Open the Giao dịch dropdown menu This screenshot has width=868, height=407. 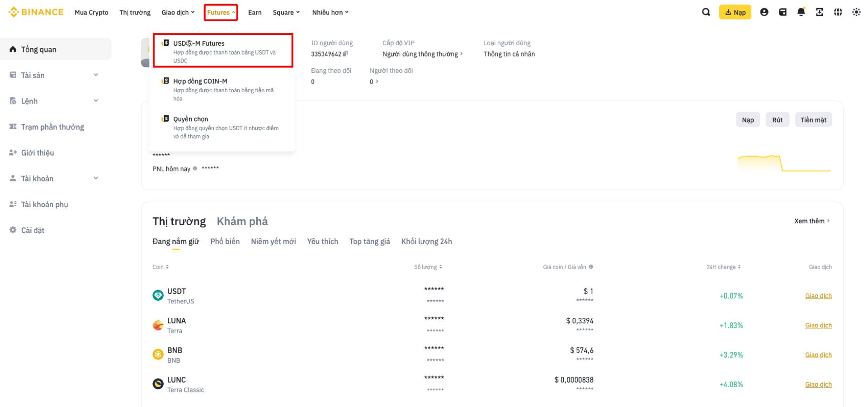click(x=178, y=12)
